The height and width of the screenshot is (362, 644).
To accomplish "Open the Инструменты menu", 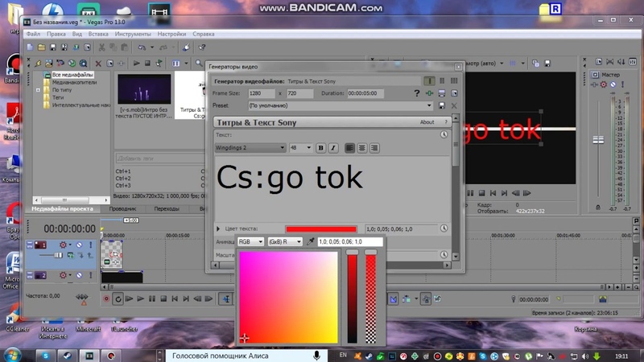I will pyautogui.click(x=133, y=34).
